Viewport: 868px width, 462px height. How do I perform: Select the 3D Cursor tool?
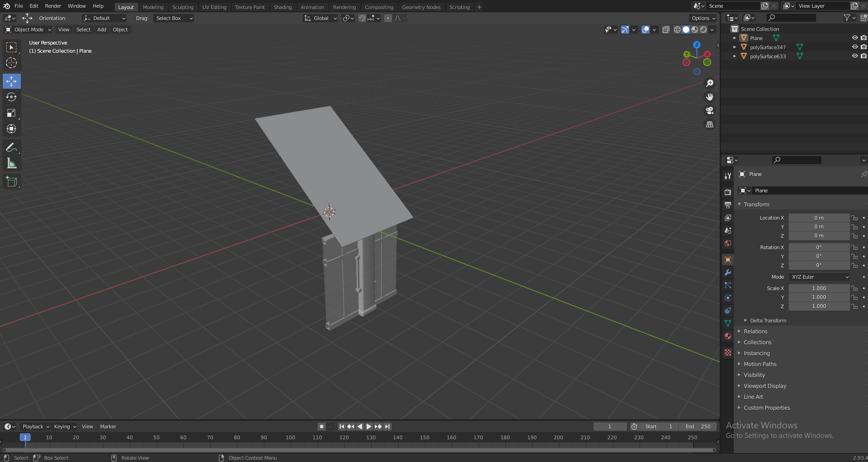point(11,63)
